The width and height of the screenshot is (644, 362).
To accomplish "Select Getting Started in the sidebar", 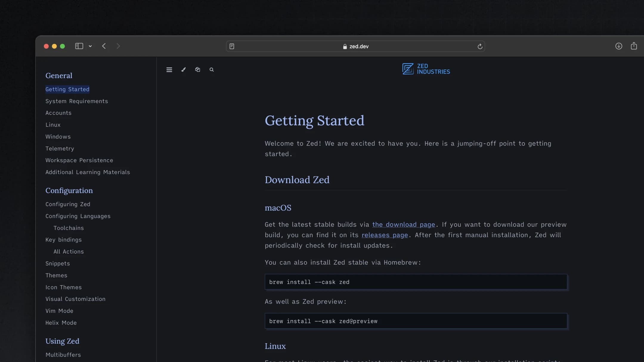I will pyautogui.click(x=67, y=89).
